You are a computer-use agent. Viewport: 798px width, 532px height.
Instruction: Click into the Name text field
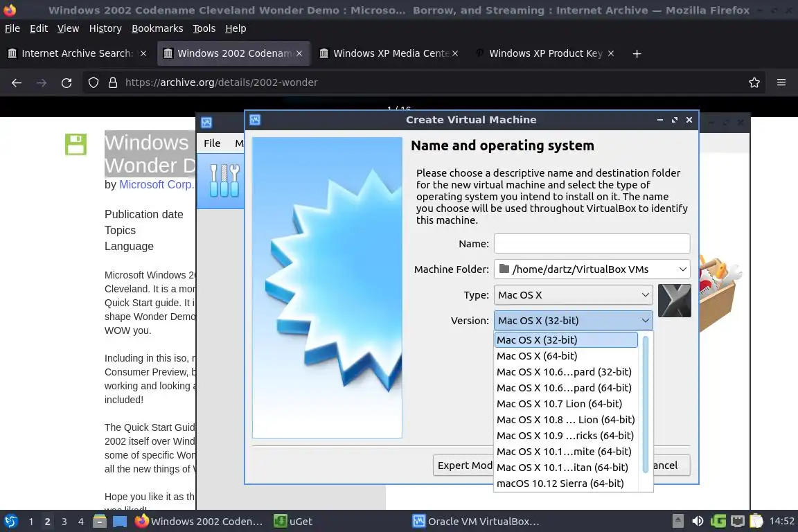[x=592, y=243]
